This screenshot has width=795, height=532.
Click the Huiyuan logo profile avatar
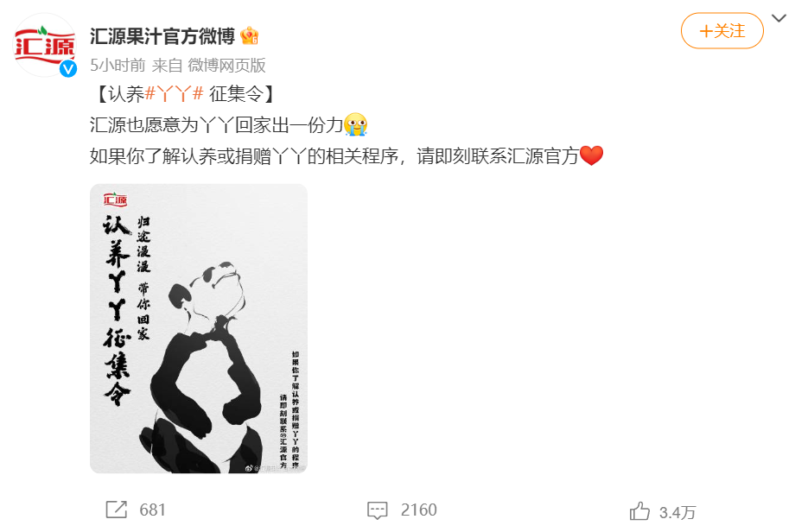(45, 46)
